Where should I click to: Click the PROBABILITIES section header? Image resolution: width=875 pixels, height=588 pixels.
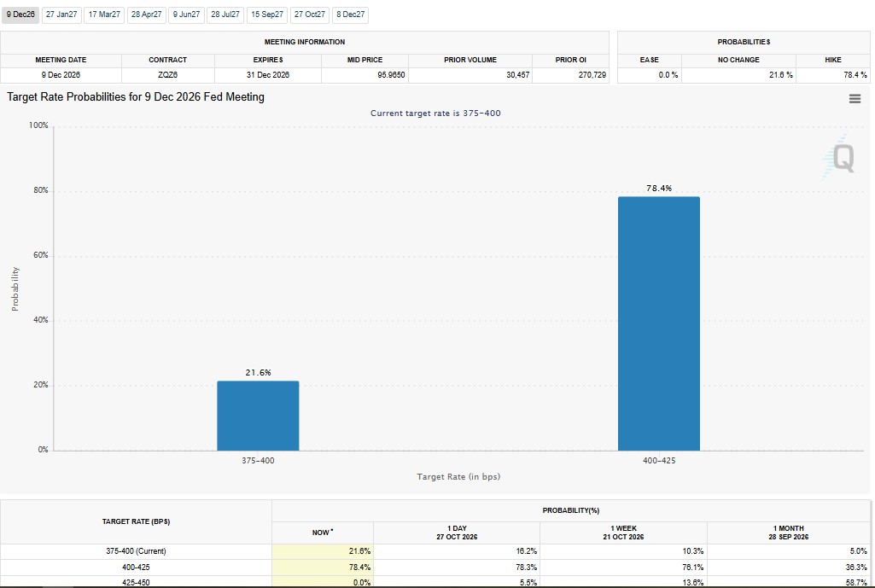coord(744,42)
